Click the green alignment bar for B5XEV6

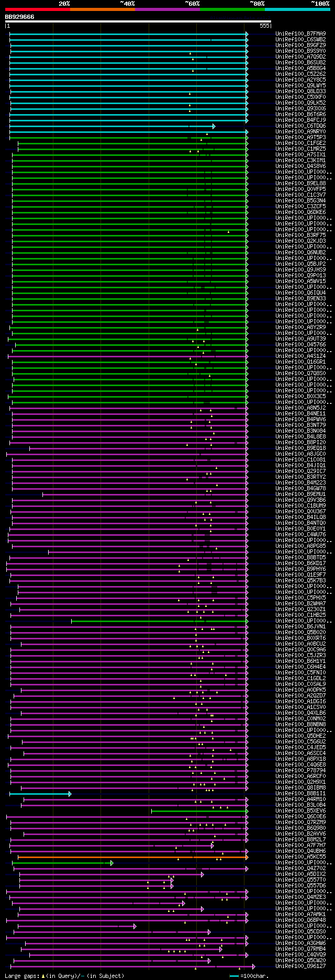(199, 812)
